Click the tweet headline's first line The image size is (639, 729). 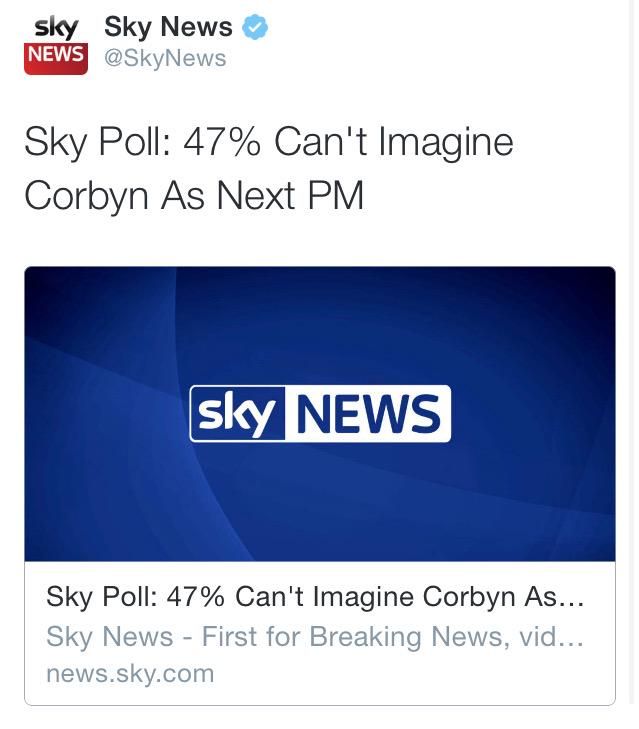coord(268,143)
